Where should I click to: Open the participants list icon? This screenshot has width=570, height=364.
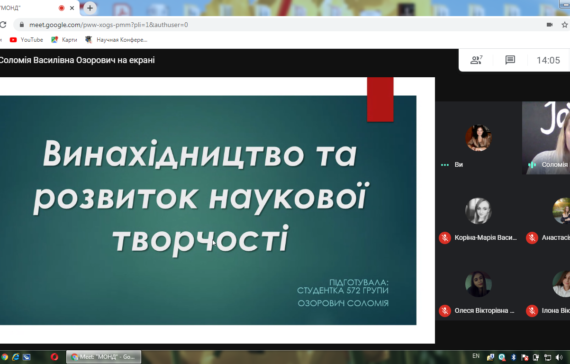click(476, 60)
